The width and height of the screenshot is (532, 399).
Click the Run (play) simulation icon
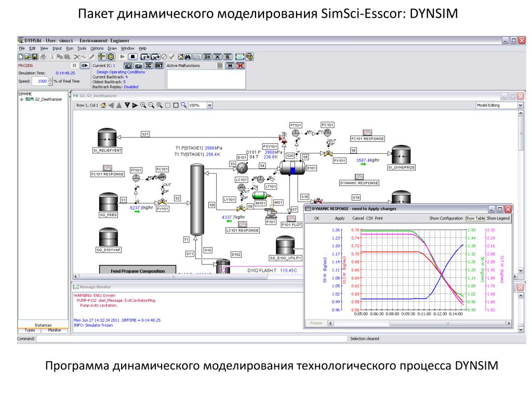pyautogui.click(x=123, y=57)
